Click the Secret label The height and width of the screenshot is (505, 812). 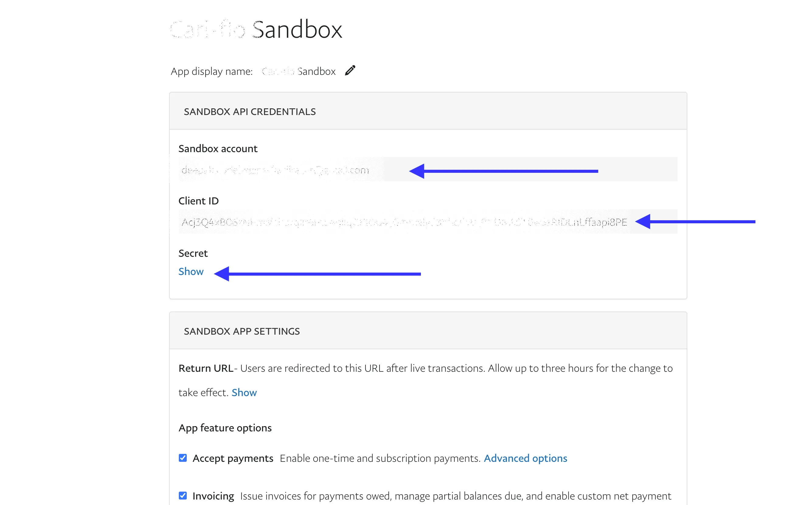click(x=193, y=253)
